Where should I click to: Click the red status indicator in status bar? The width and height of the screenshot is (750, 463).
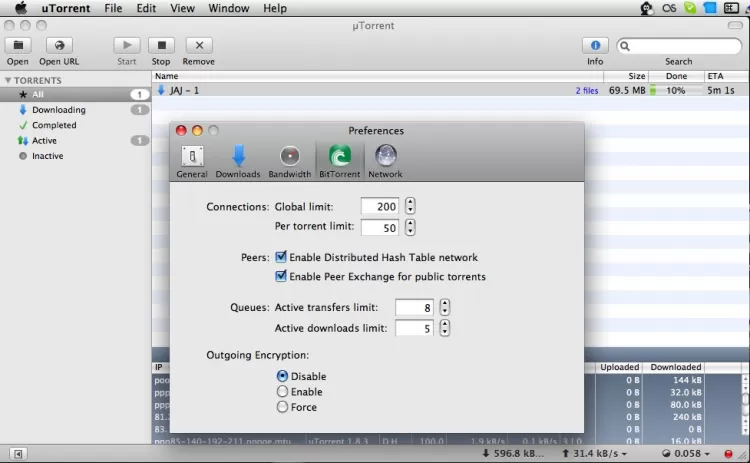coord(728,453)
